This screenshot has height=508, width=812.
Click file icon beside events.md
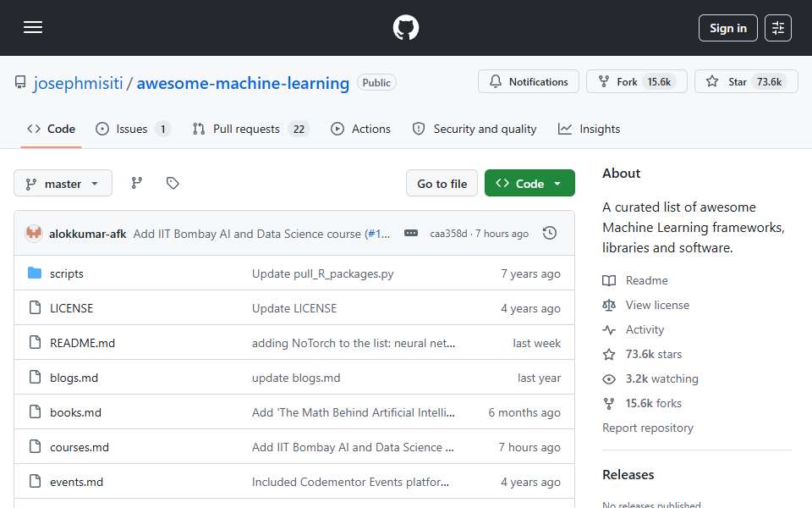pos(35,482)
